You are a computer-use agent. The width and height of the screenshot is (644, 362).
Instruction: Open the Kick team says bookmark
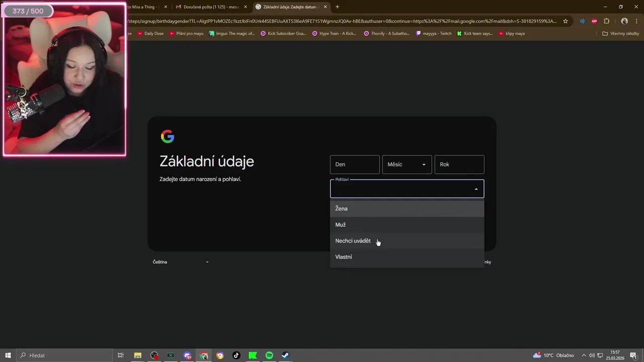pos(475,34)
